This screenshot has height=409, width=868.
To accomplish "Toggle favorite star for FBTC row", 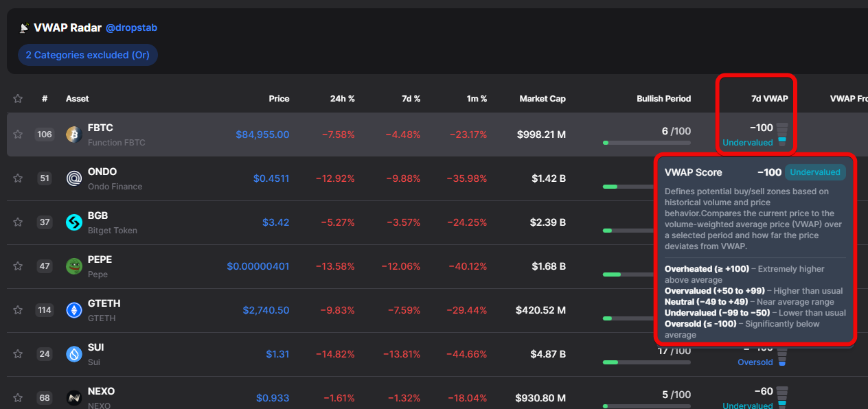I will click(18, 135).
